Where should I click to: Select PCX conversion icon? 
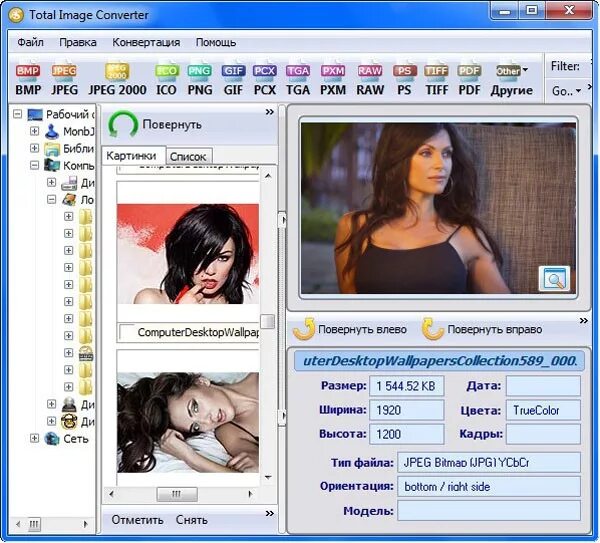[x=265, y=79]
